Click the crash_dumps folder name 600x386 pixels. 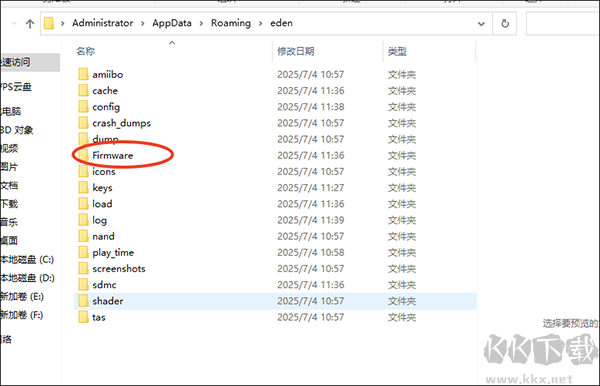(x=121, y=123)
